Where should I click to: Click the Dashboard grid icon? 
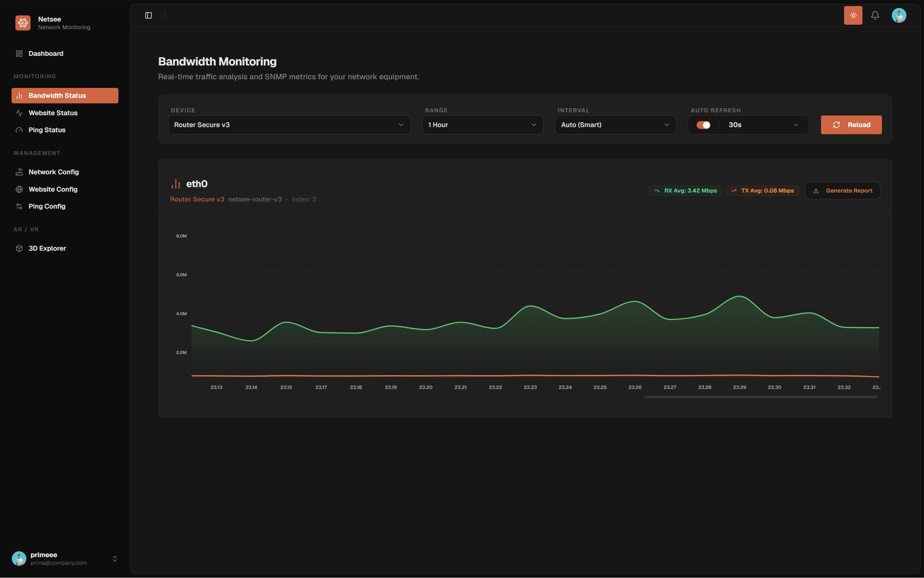click(19, 54)
